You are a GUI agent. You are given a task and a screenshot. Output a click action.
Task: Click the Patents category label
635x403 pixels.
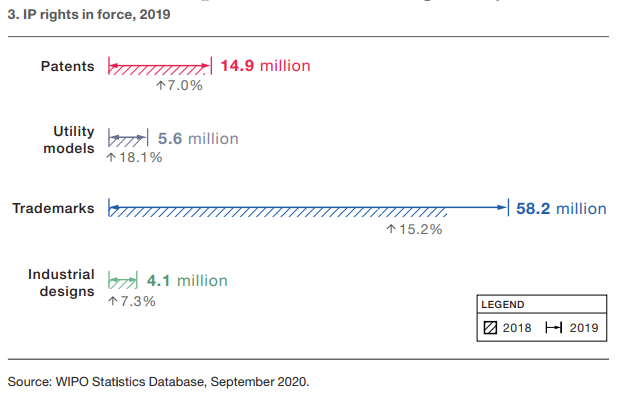pos(68,67)
